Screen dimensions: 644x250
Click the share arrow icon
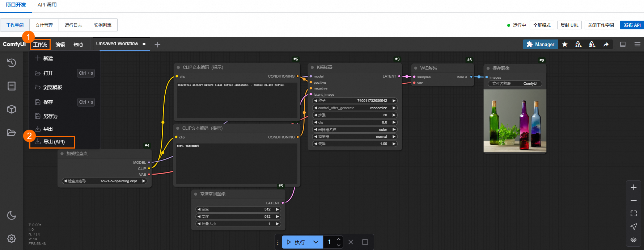click(606, 44)
